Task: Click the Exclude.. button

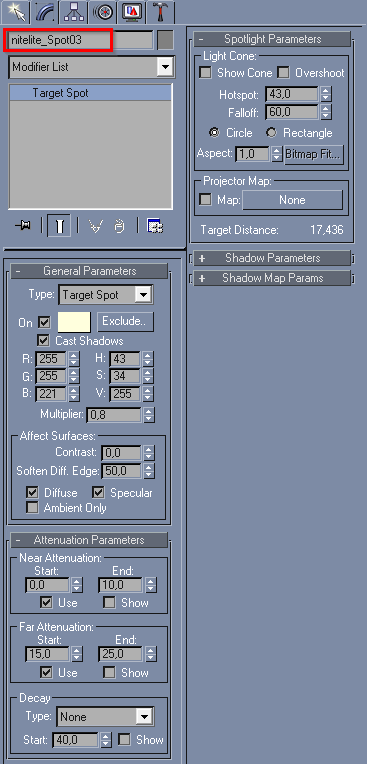Action: pyautogui.click(x=125, y=322)
